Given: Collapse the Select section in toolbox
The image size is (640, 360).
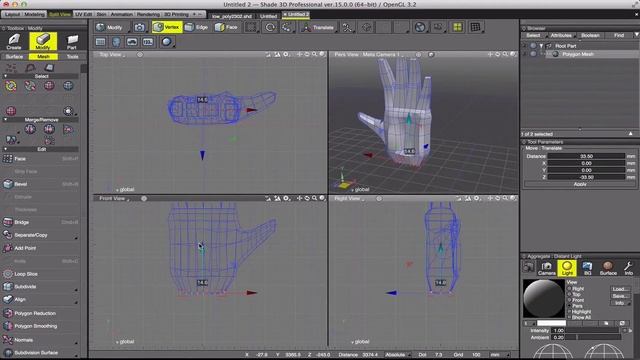Looking at the screenshot, I should point(5,76).
